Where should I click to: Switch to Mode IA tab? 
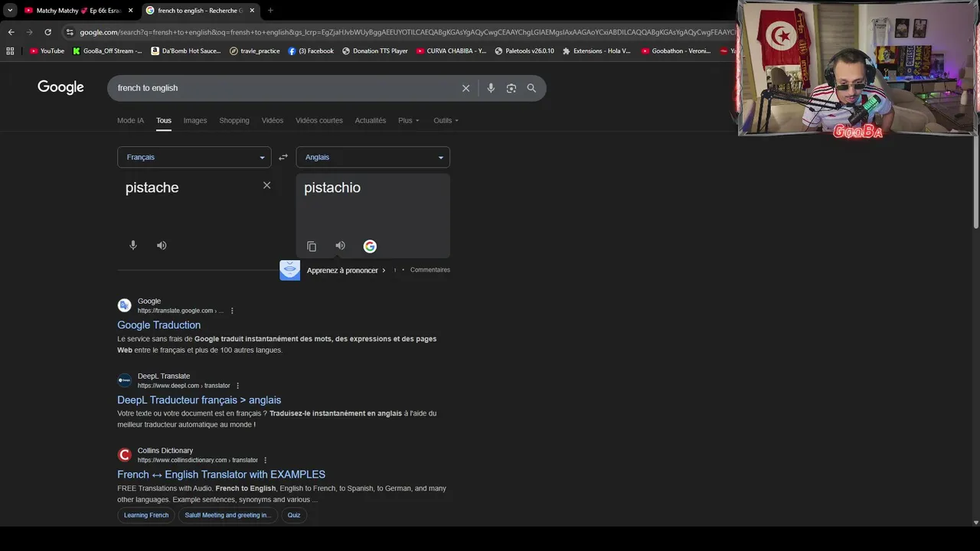pyautogui.click(x=130, y=120)
